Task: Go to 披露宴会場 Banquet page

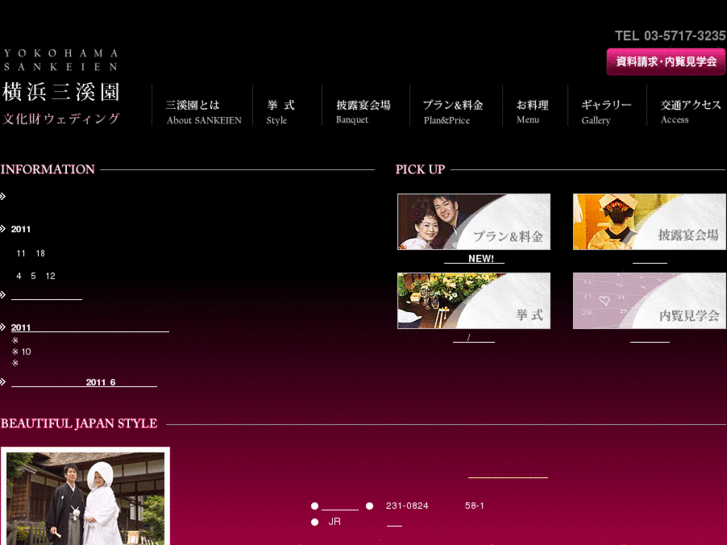Action: (363, 112)
